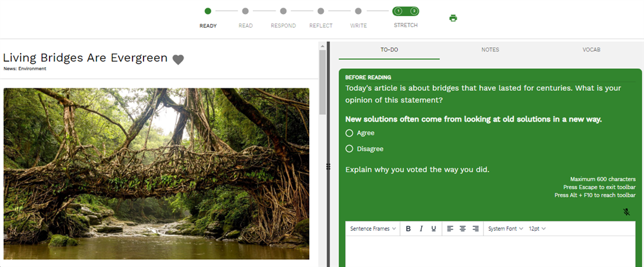Select the Disagree radio button
Image resolution: width=644 pixels, height=267 pixels.
(x=349, y=149)
